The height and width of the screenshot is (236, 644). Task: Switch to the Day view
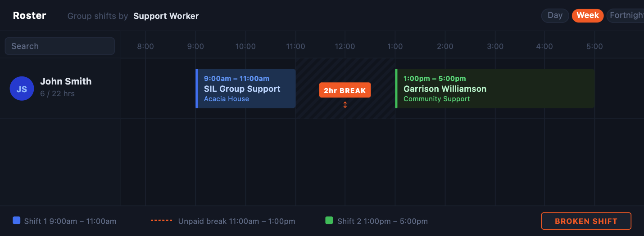(x=555, y=15)
